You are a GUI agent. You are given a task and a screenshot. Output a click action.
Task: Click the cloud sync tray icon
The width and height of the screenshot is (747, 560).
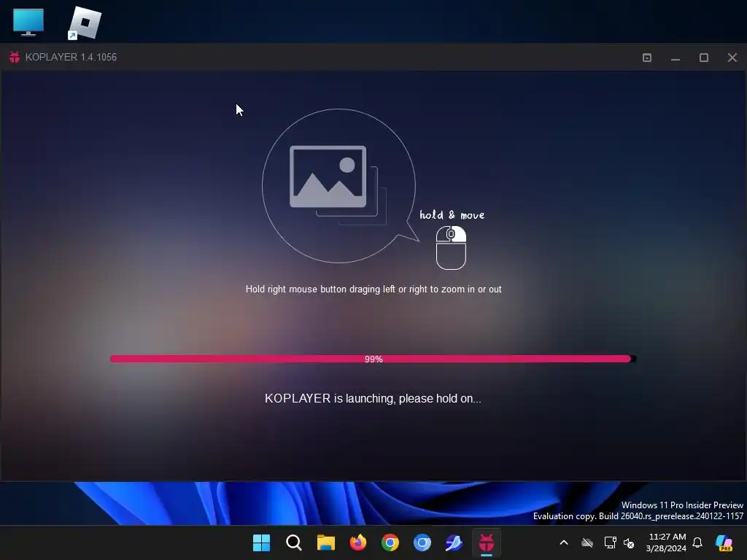coord(587,542)
